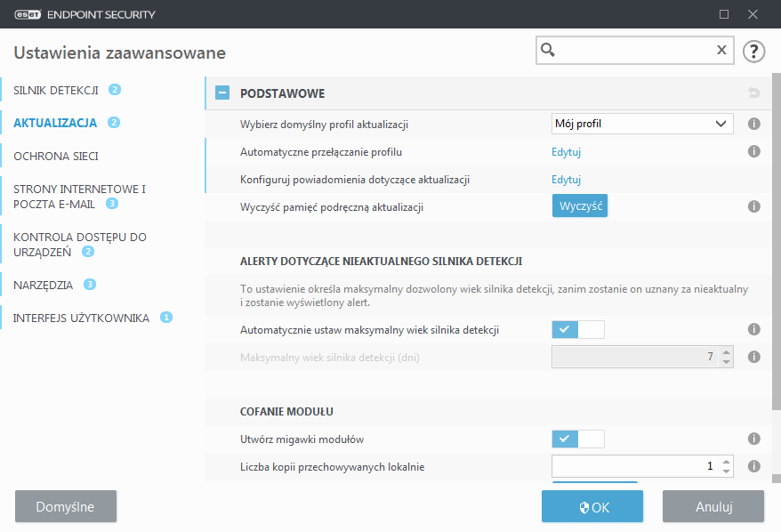Image resolution: width=781 pixels, height=532 pixels.
Task: Click the badge next to Silnik detekcji
Action: pos(115,90)
